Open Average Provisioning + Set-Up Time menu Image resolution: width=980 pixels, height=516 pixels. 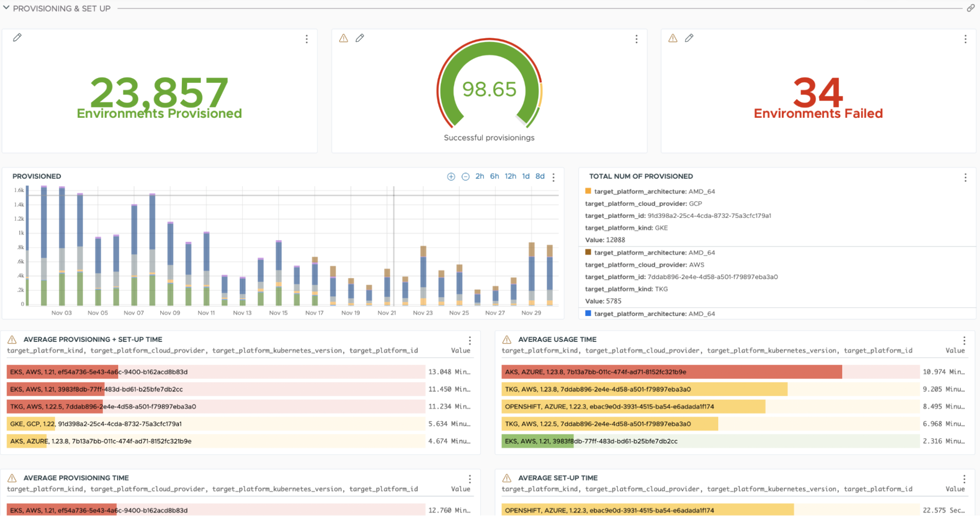point(470,340)
